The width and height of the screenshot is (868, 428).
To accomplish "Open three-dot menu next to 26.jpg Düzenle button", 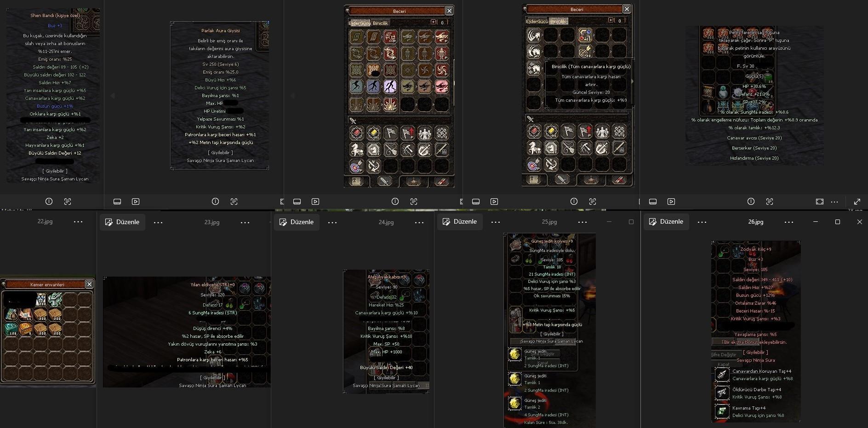I will tap(702, 222).
